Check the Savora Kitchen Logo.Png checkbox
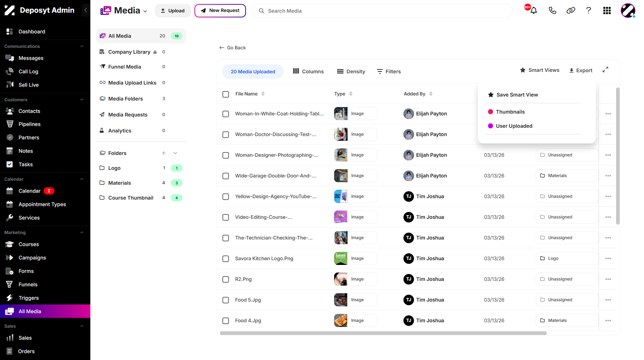This screenshot has height=360, width=644. point(226,259)
